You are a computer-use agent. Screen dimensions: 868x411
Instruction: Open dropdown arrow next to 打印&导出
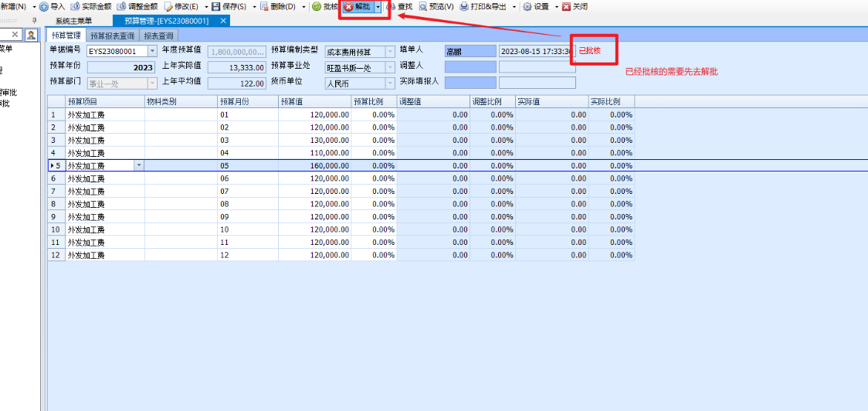(x=514, y=7)
